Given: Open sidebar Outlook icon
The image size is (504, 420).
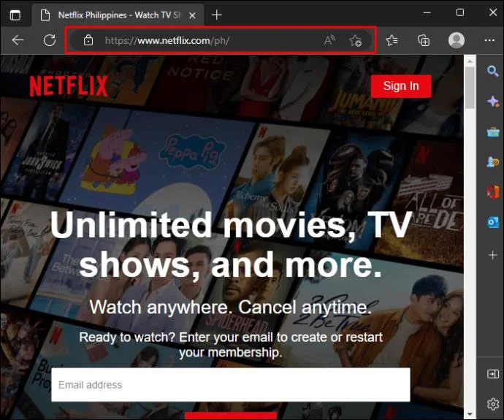Looking at the screenshot, I should pyautogui.click(x=492, y=222).
